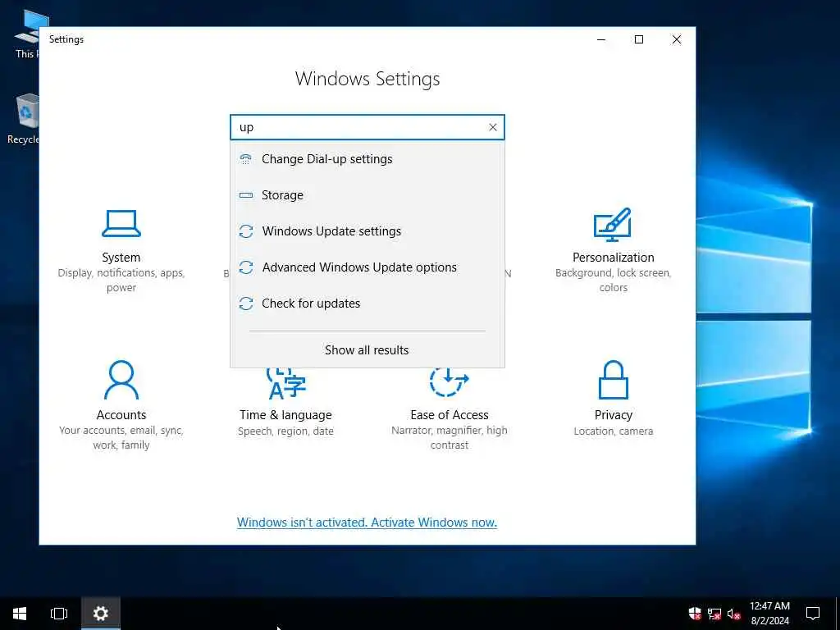Open Windows Defender shield tray icon

695,614
